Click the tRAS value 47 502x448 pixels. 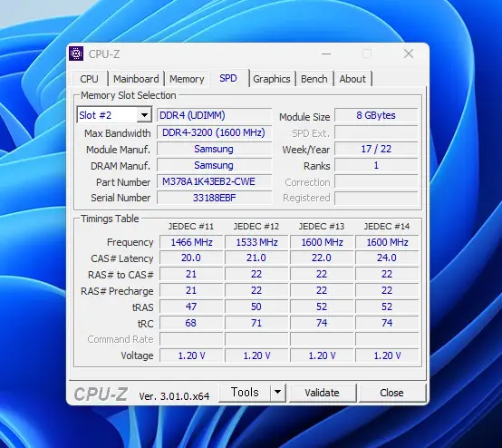[191, 307]
